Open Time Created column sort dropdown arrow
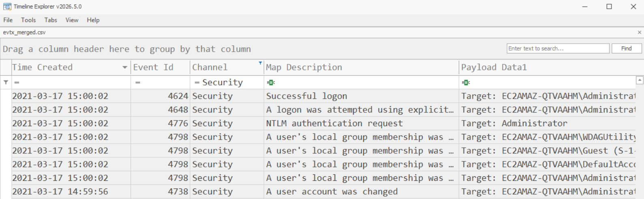This screenshot has height=199, width=644. click(125, 68)
